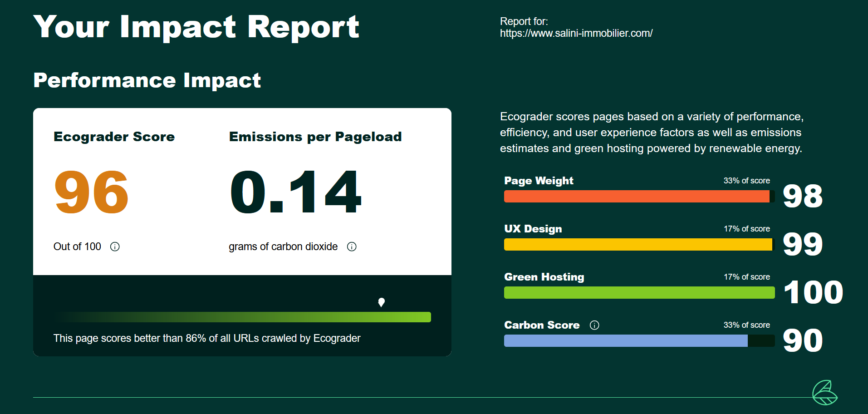
Task: Click the Performance Impact heading
Action: (x=147, y=80)
